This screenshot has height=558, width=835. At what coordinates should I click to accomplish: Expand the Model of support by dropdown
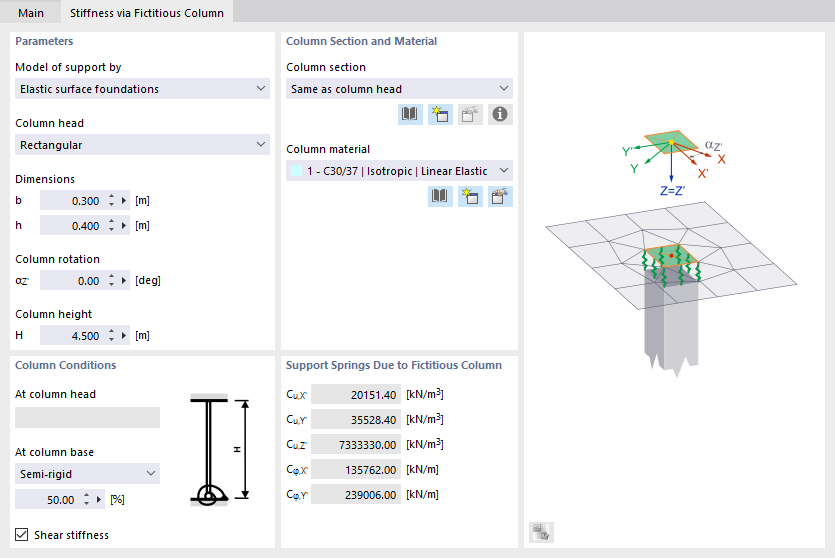click(142, 89)
